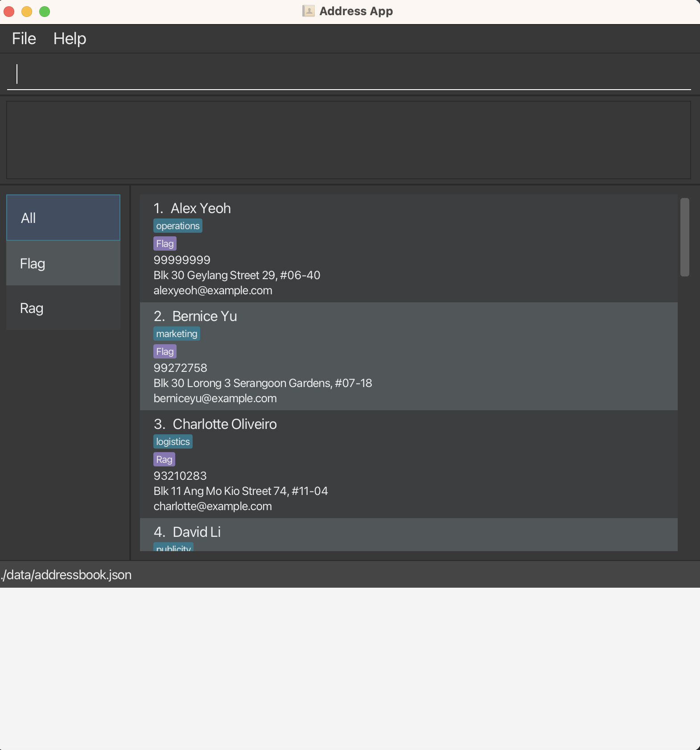Viewport: 700px width, 750px height.
Task: Select the Rag group in sidebar
Action: 63,308
